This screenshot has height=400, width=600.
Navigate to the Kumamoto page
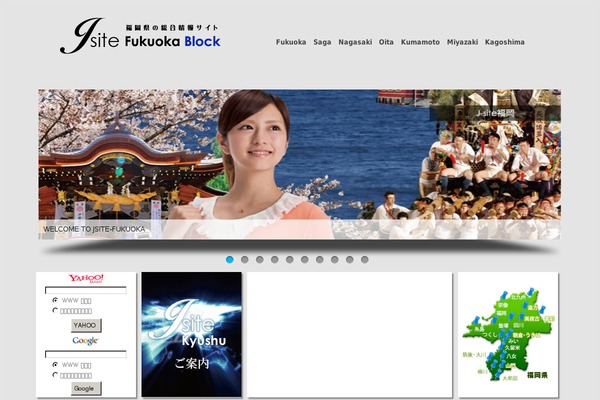click(420, 42)
